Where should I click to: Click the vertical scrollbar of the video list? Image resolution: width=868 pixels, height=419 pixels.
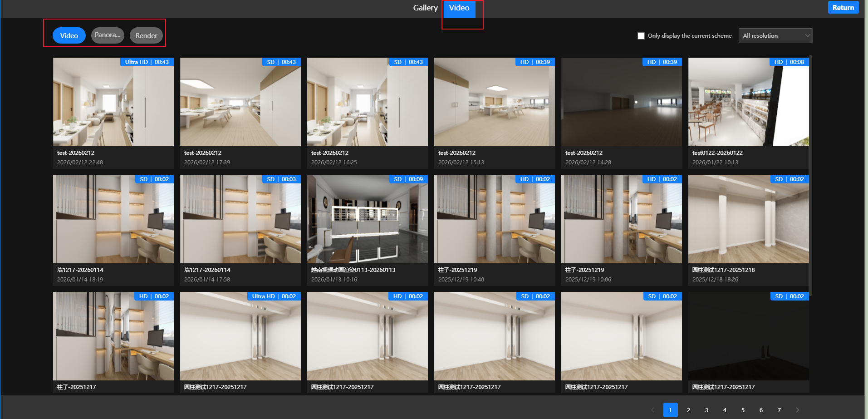(x=810, y=177)
